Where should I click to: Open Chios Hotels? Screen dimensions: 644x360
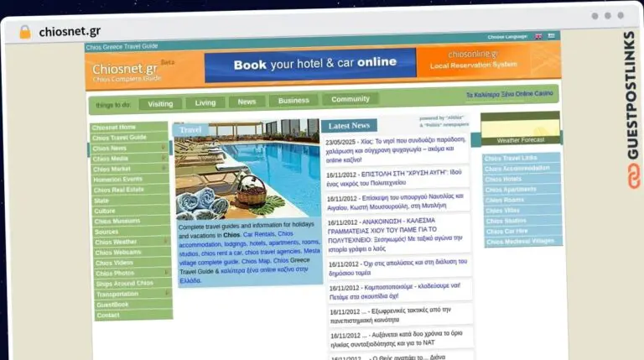point(522,180)
